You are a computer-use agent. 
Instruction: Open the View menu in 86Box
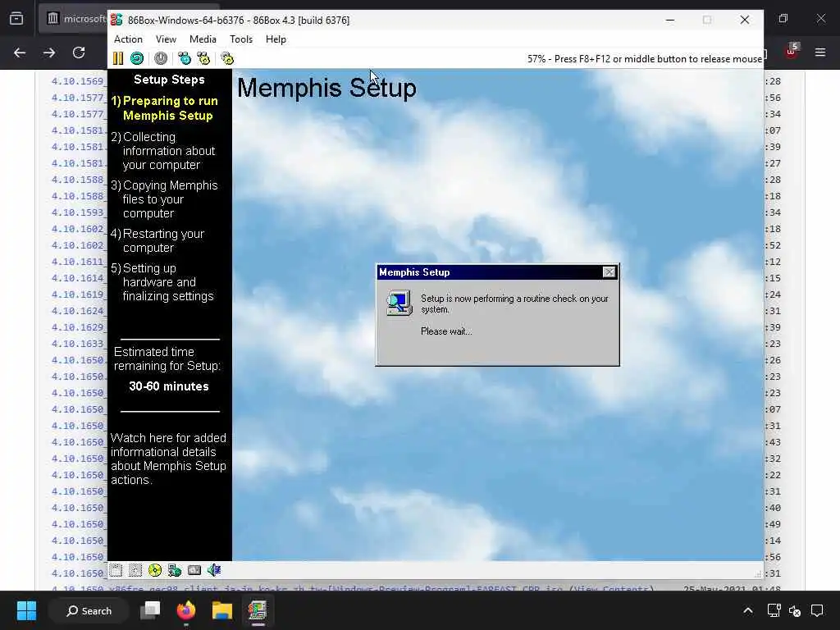pyautogui.click(x=166, y=39)
